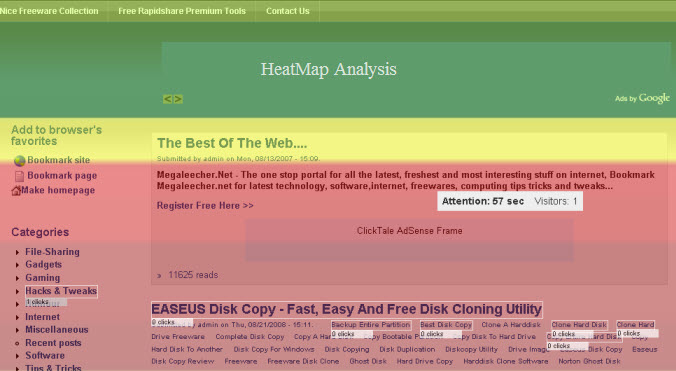
Task: Open the Hacks & Tweaks category
Action: click(61, 291)
